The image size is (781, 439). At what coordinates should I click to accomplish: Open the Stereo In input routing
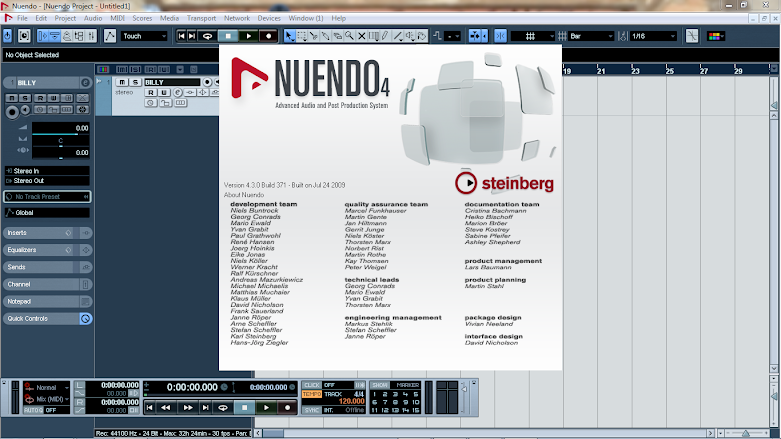coord(47,171)
